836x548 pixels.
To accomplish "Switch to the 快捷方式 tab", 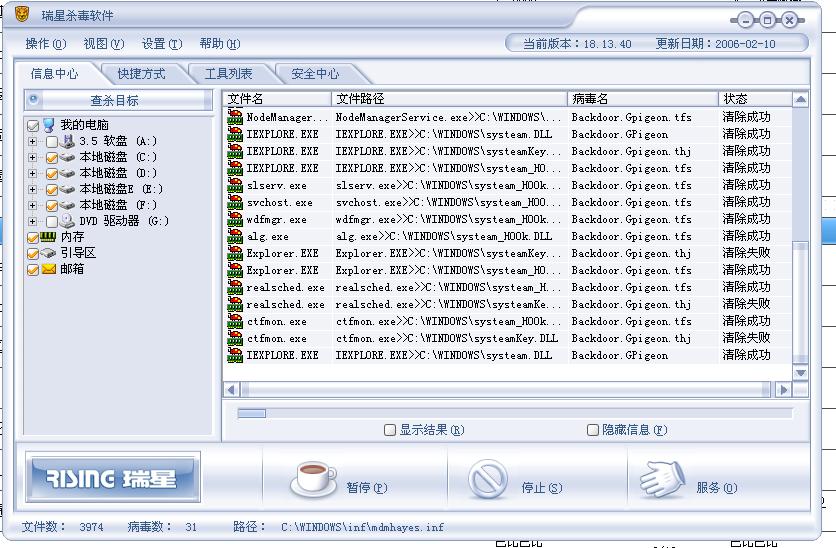I will 141,74.
